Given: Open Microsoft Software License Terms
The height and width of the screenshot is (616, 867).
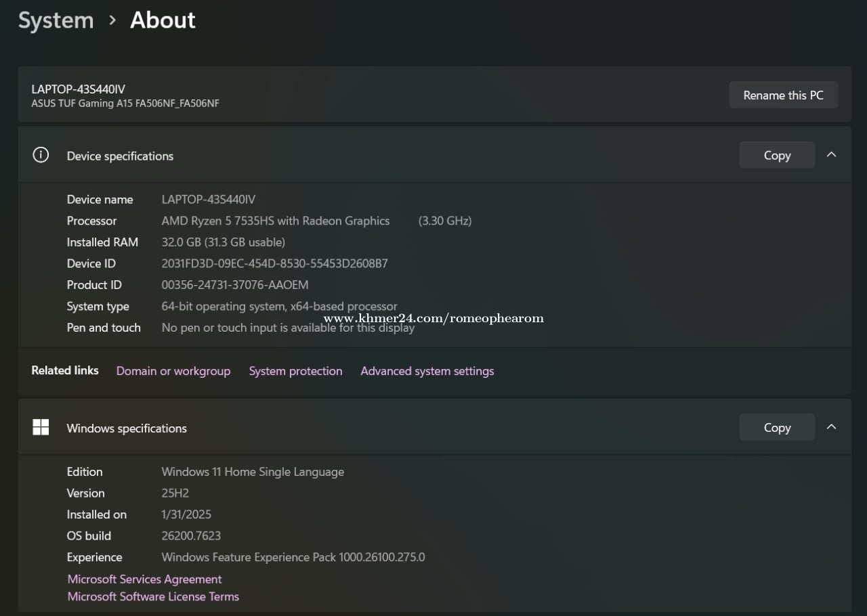Looking at the screenshot, I should tap(153, 596).
